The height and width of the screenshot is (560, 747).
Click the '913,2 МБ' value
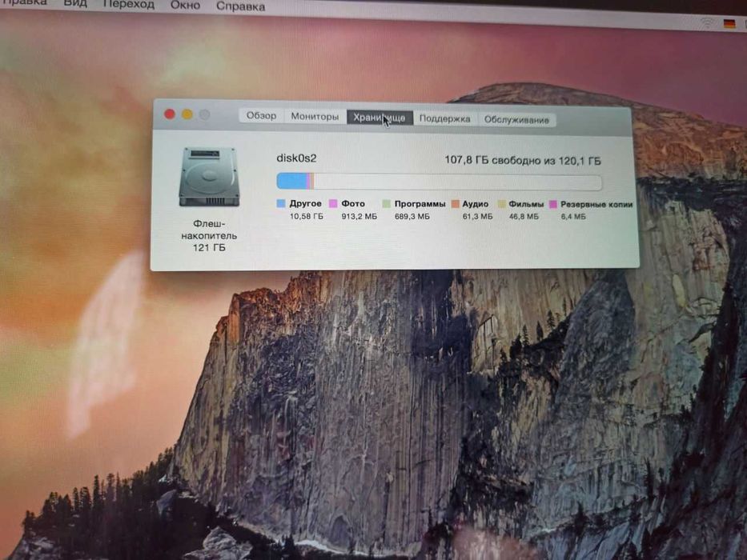[359, 216]
